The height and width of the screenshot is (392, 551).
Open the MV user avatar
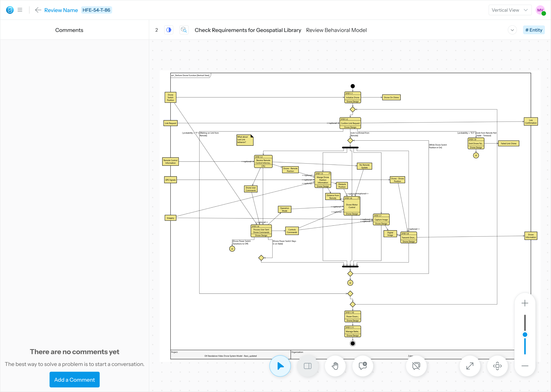tap(540, 10)
